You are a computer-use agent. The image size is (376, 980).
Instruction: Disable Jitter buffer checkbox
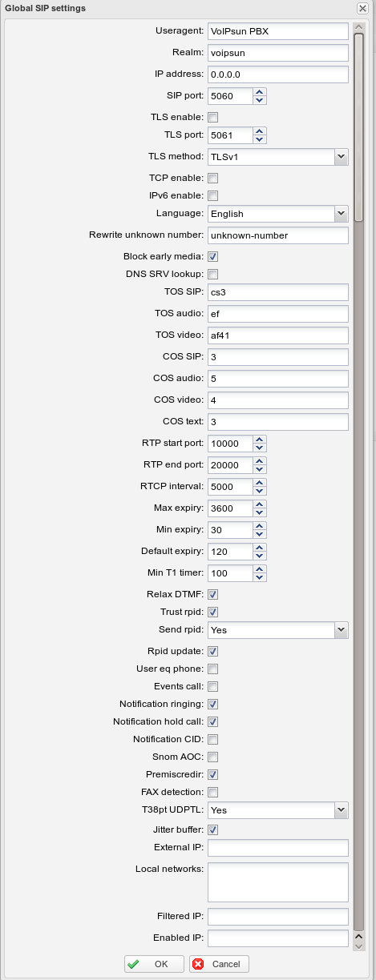[213, 830]
